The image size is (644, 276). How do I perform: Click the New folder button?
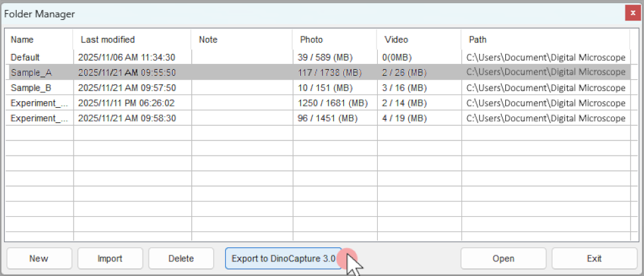(39, 259)
